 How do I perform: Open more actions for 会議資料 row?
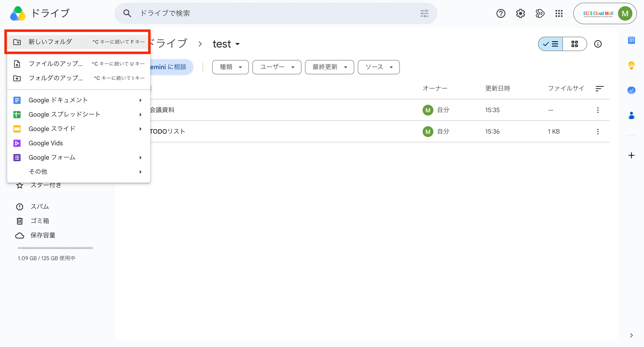pyautogui.click(x=598, y=110)
